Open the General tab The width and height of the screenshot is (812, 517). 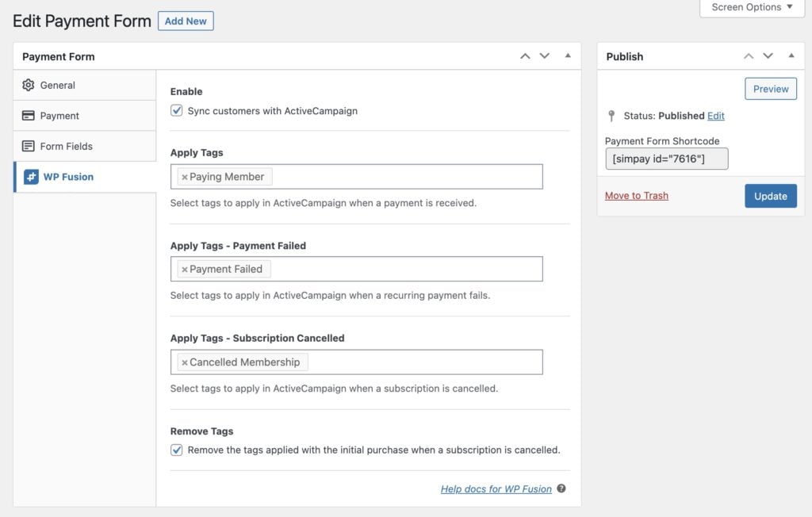click(84, 85)
